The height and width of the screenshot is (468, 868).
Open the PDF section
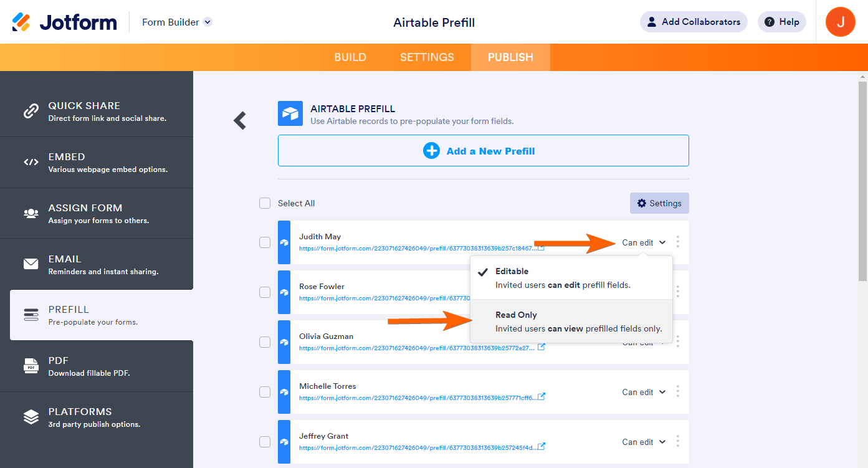pyautogui.click(x=97, y=366)
